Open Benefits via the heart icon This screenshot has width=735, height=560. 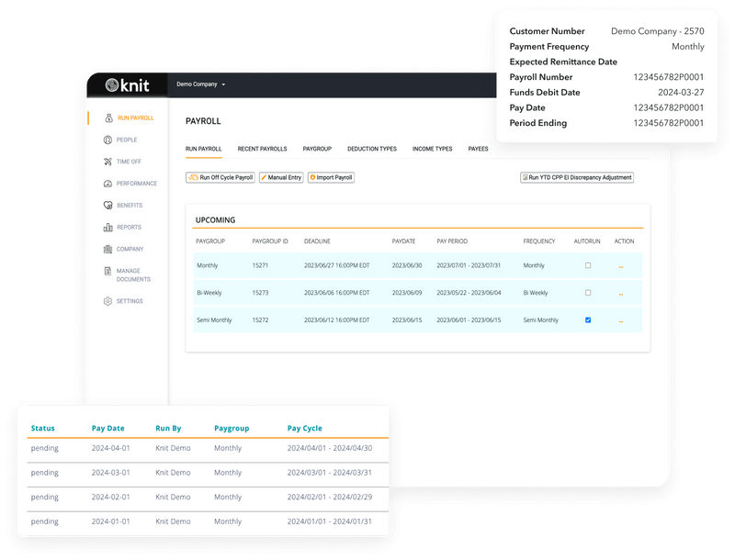tap(107, 206)
